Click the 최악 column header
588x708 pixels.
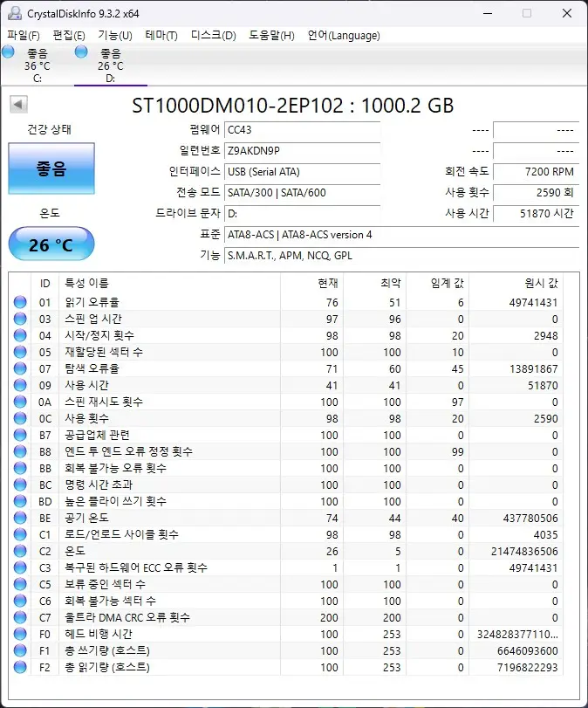click(375, 283)
